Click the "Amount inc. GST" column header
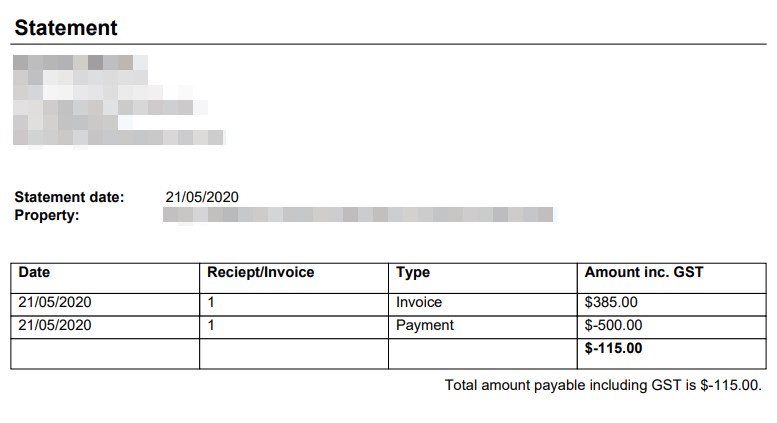Screen dimensions: 777x423 coord(644,272)
